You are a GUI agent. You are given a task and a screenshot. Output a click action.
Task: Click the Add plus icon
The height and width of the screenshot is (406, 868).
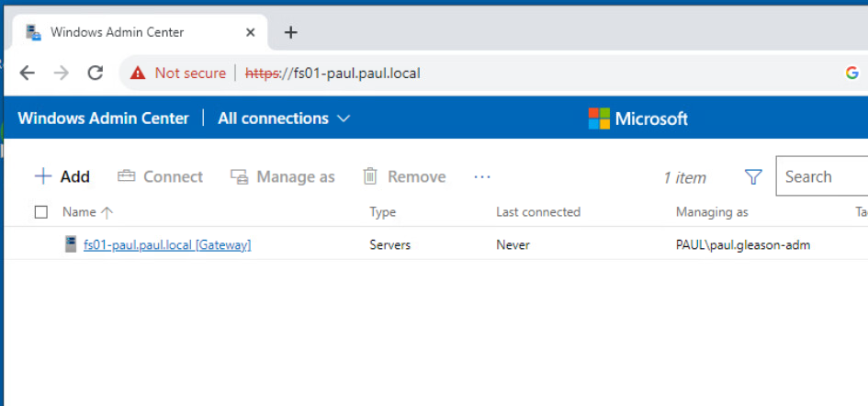pyautogui.click(x=42, y=176)
